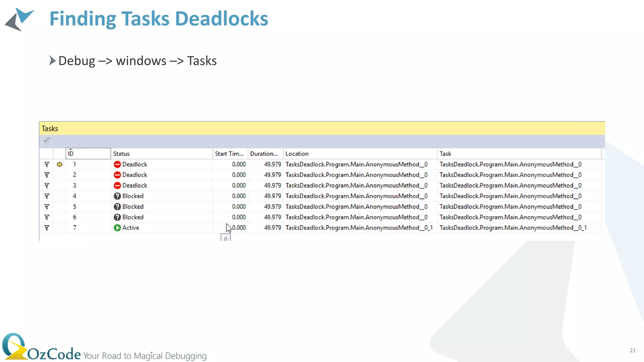This screenshot has height=362, width=644.
Task: Click the Blocked question icon of task 5
Action: (x=117, y=207)
